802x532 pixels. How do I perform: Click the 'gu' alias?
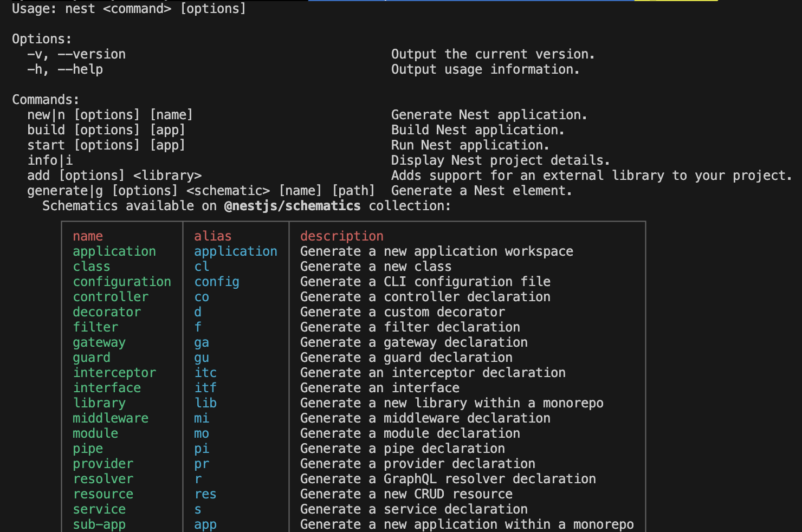pos(202,358)
